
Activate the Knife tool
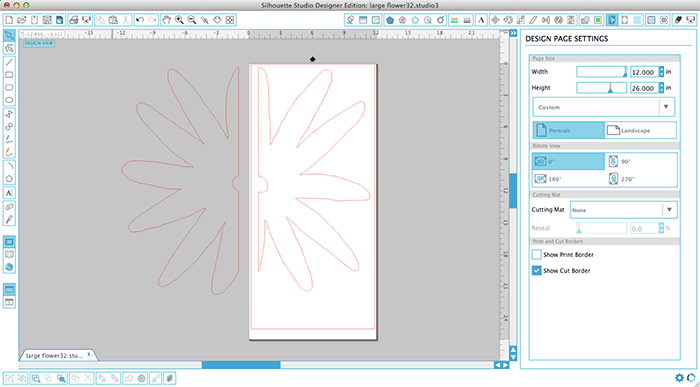[9, 219]
